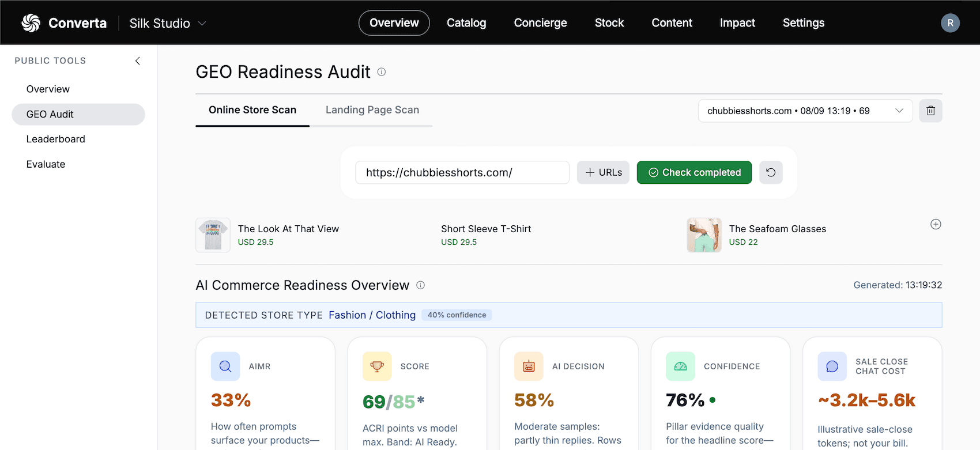This screenshot has width=980, height=450.
Task: Click the 40% confidence badge
Action: 457,315
